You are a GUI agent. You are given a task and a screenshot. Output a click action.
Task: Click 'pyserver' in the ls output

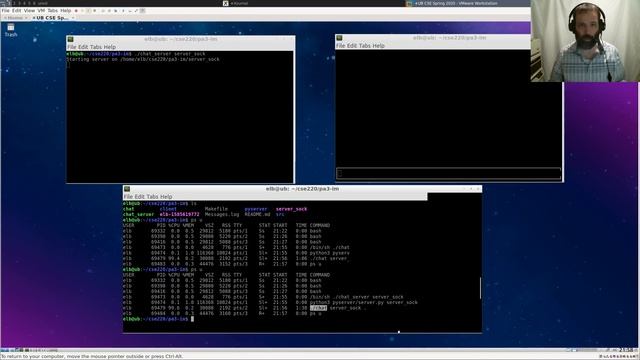coord(256,209)
